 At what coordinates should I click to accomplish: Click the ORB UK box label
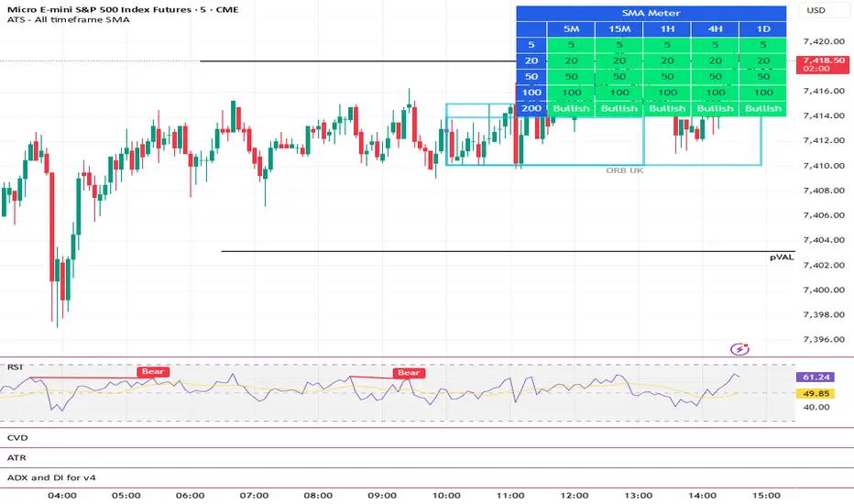click(625, 170)
